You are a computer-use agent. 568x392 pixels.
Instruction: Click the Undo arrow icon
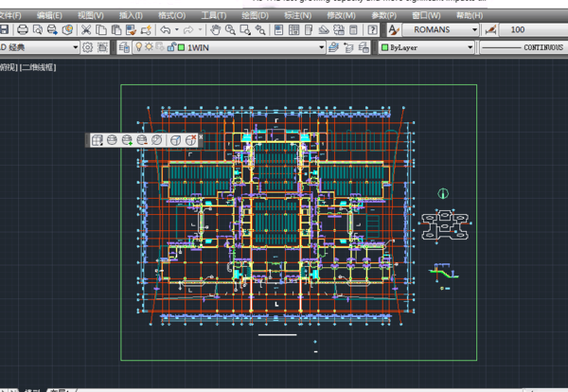166,30
